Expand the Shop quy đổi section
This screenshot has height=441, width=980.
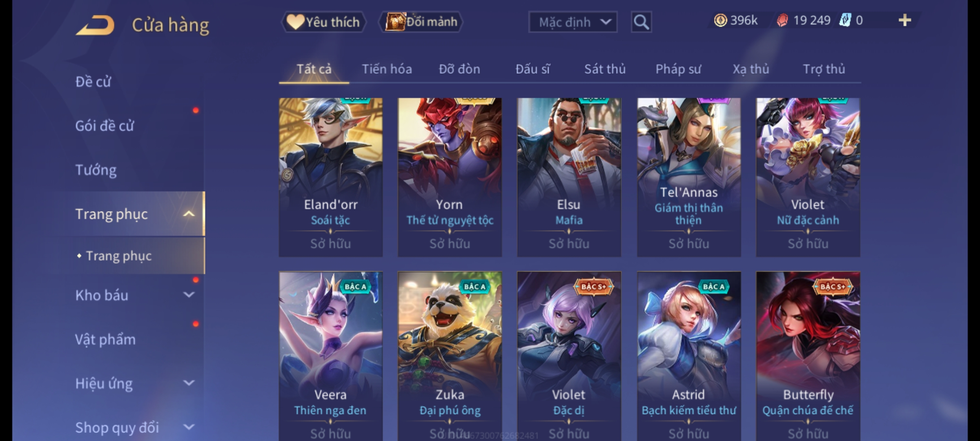pos(189,427)
